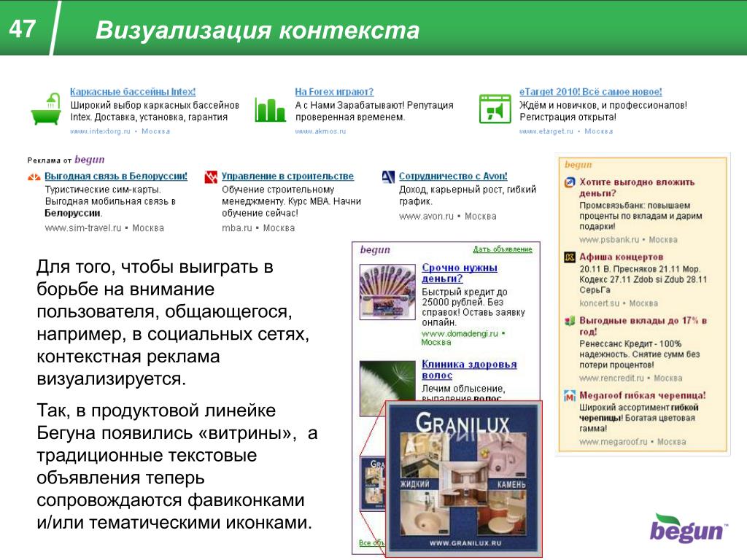
Task: Click the Дать объявление link
Action: [x=503, y=249]
